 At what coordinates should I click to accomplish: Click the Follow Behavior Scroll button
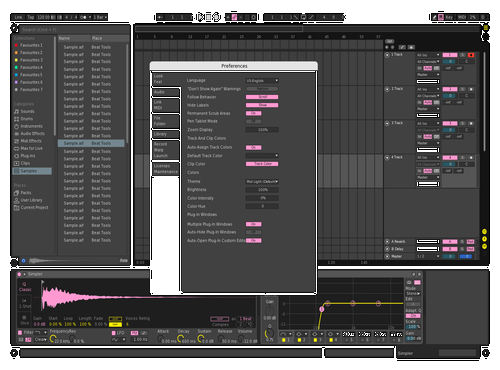pos(262,97)
